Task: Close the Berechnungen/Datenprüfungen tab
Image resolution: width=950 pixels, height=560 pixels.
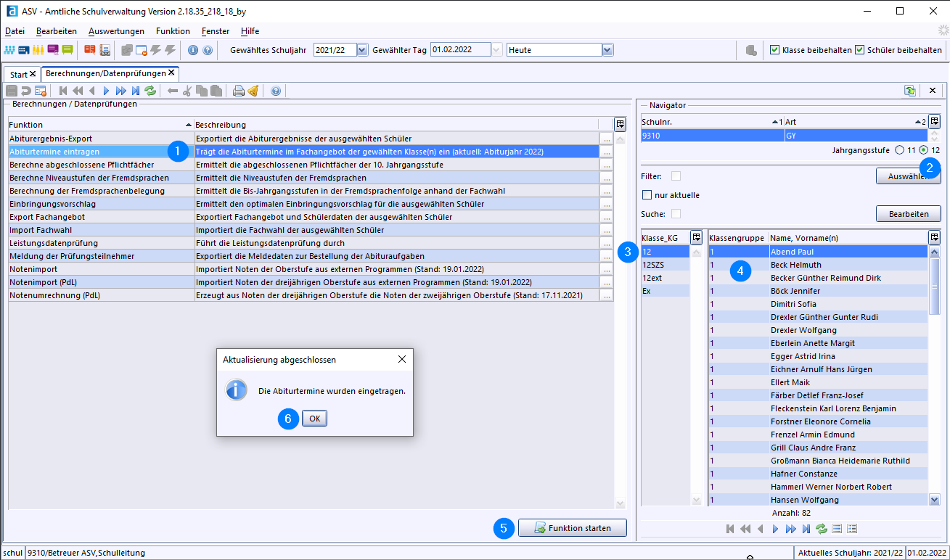Action: [171, 73]
